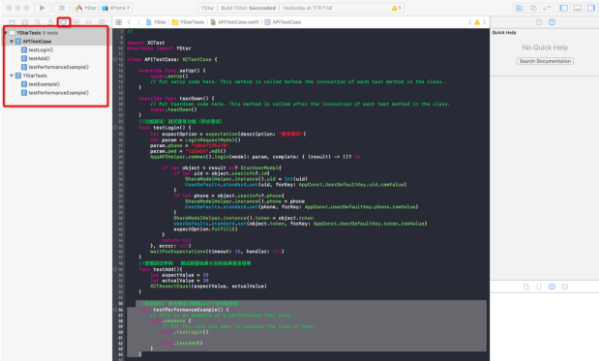
Task: Open the issue navigator warning icon
Action: pyautogui.click(x=50, y=22)
